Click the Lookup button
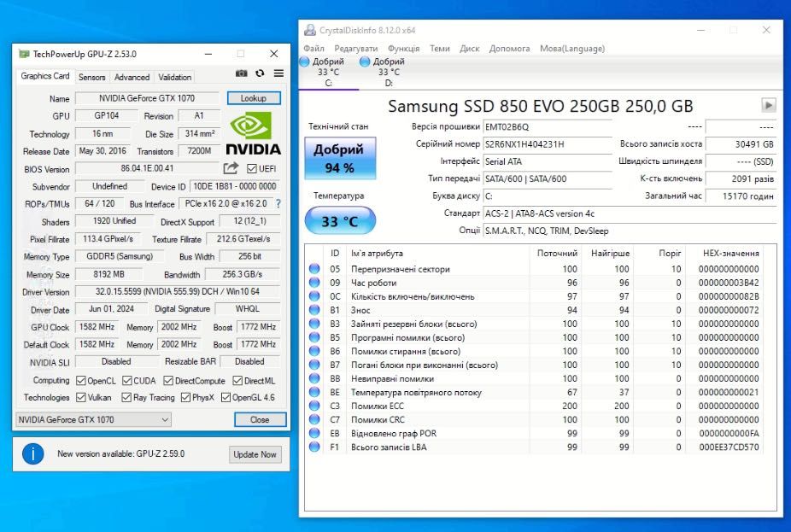The height and width of the screenshot is (532, 791). [x=254, y=98]
